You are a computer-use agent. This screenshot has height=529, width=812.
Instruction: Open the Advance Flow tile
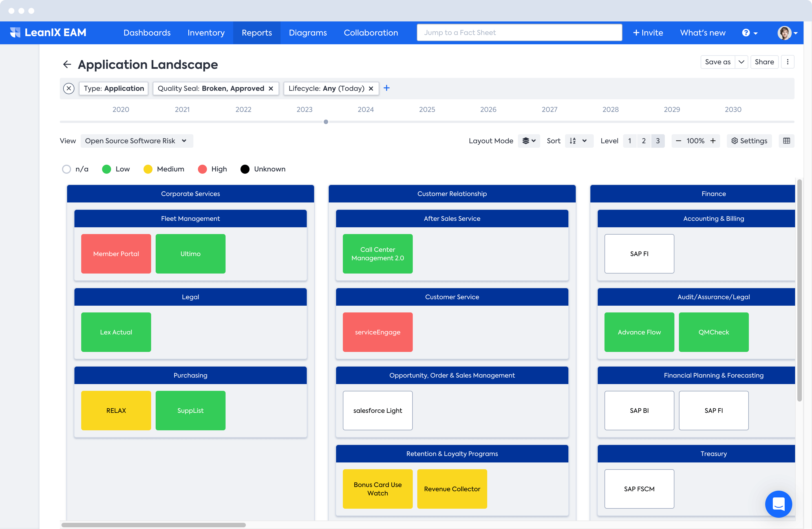(639, 332)
